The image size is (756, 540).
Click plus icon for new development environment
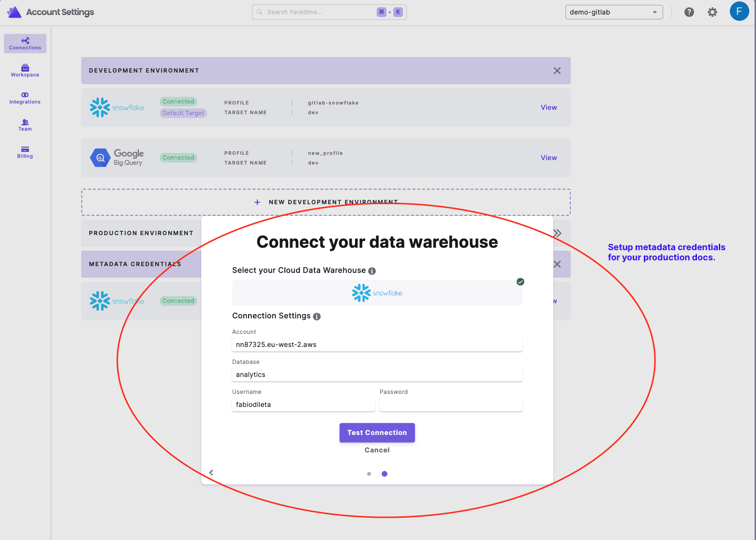point(257,202)
